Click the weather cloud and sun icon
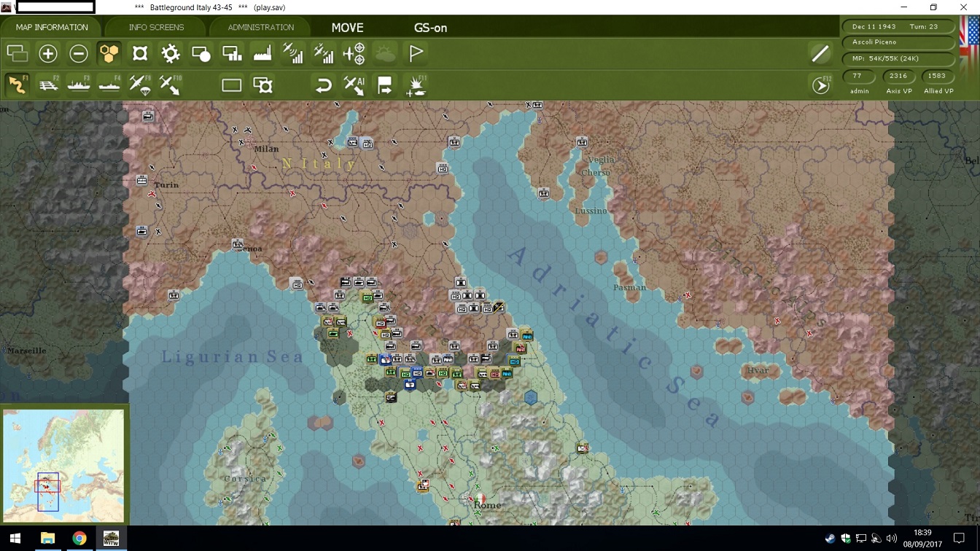This screenshot has height=551, width=980. [385, 53]
